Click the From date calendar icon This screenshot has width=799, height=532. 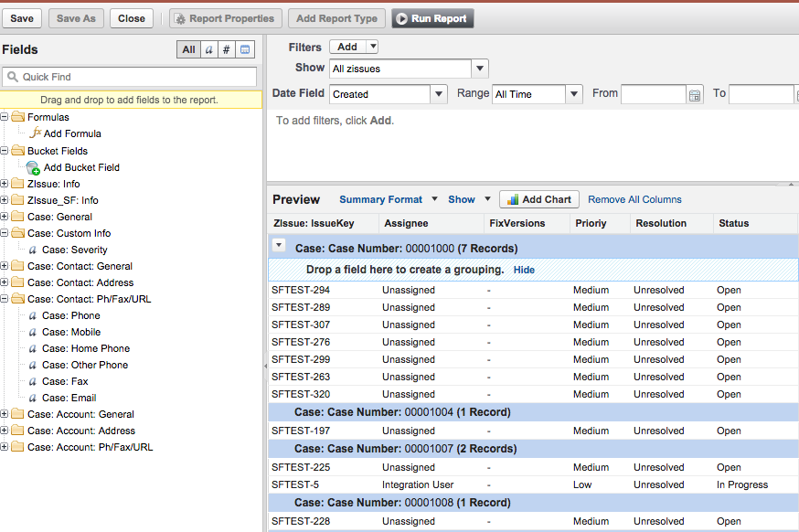[695, 94]
